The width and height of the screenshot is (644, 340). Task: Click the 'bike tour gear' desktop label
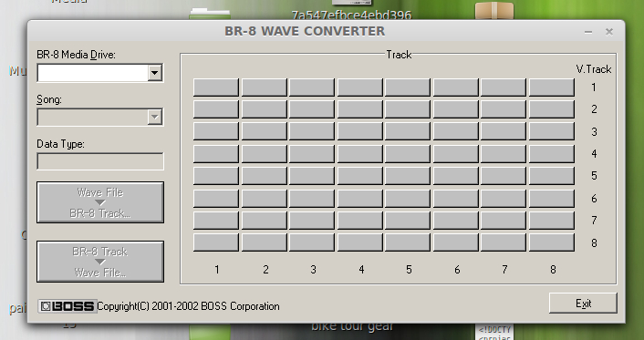tap(352, 327)
